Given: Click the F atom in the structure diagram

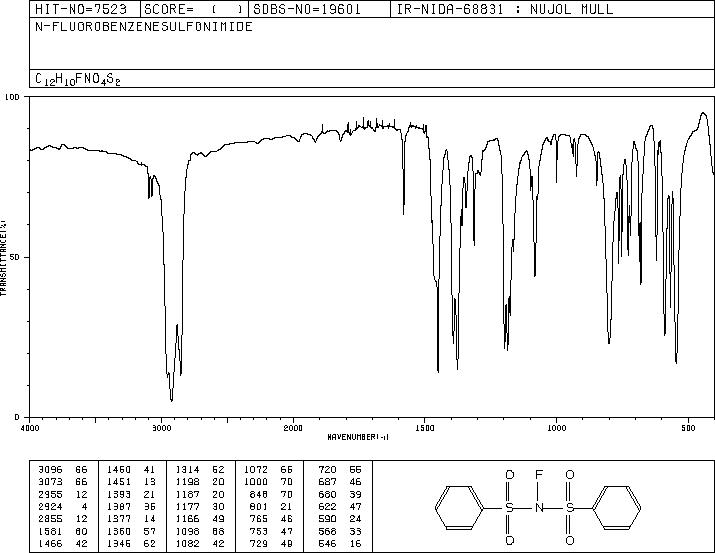Looking at the screenshot, I should tap(539, 475).
